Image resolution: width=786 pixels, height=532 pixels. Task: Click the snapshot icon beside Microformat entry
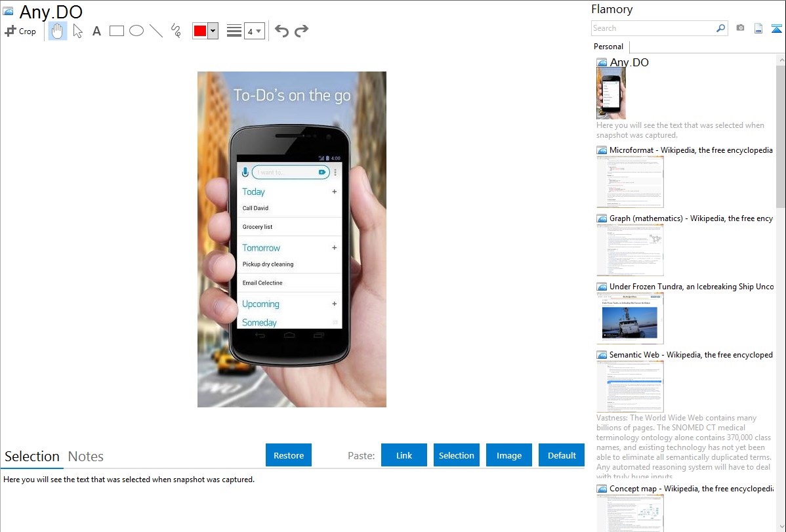(602, 150)
